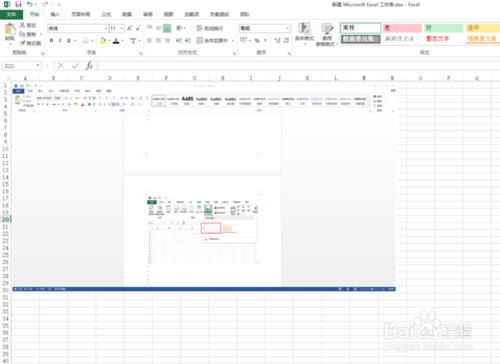Open the font color dropdown arrow
Screen dimensions: 500x364
123,41
